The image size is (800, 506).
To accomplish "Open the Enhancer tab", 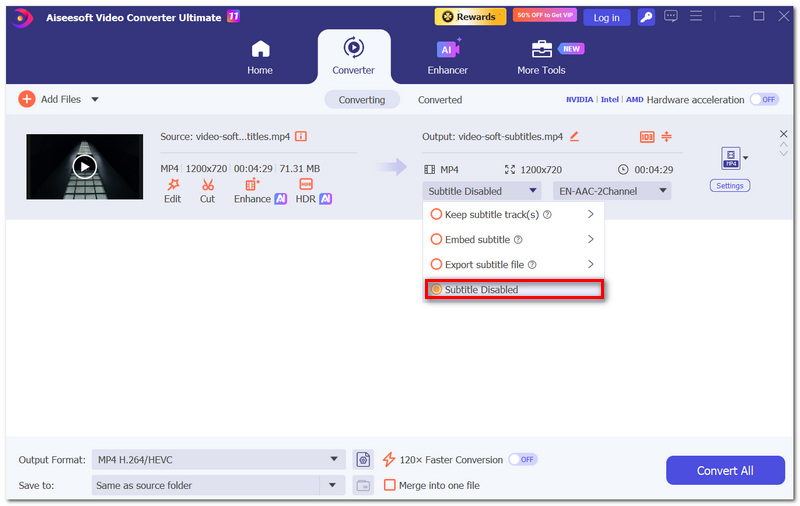I will [x=447, y=57].
